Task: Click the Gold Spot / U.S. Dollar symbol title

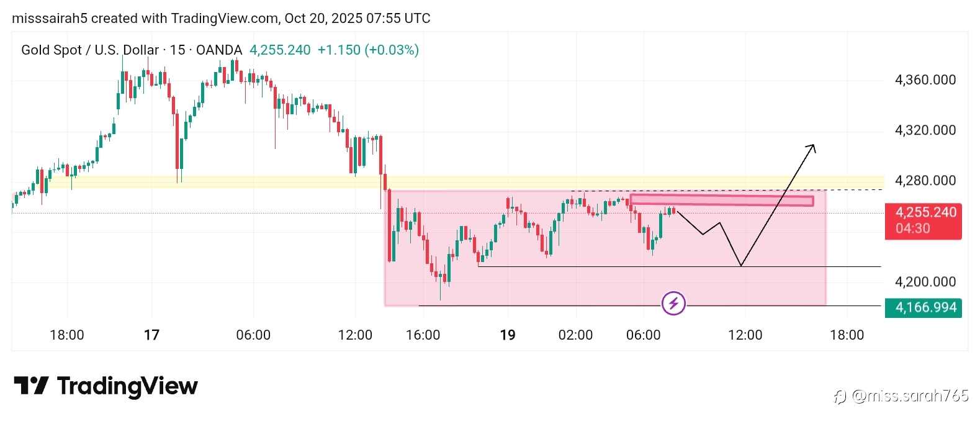Action: pyautogui.click(x=89, y=50)
